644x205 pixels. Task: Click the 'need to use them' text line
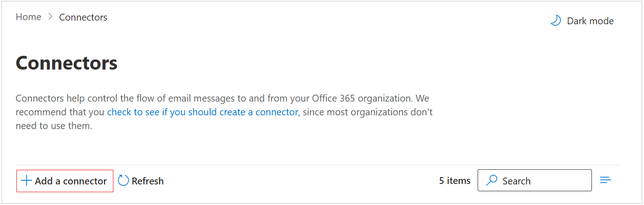tap(54, 126)
